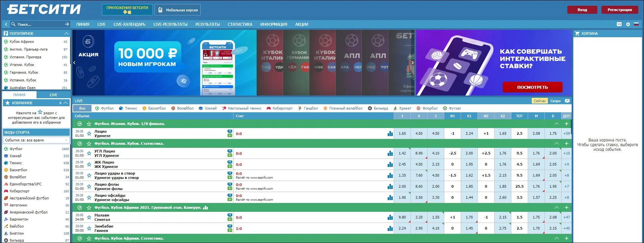
Task: Add Италия Кубок 1/8 финала league with plus
Action: (x=567, y=124)
